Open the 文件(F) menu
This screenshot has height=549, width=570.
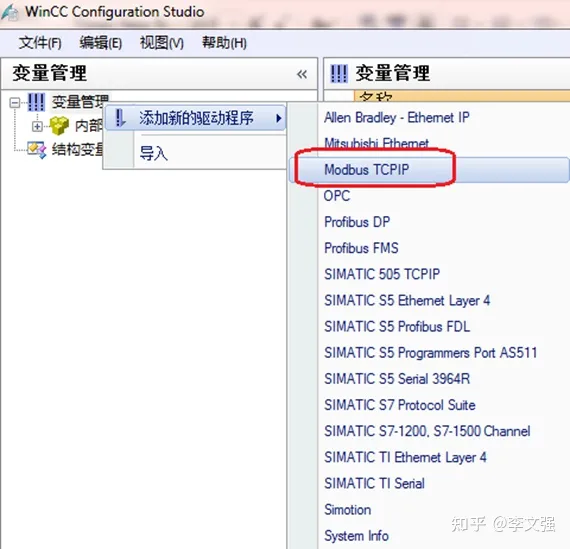click(40, 43)
